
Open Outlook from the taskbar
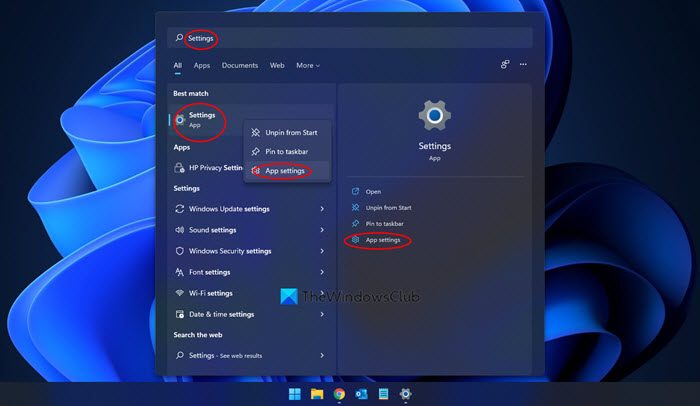pos(361,394)
